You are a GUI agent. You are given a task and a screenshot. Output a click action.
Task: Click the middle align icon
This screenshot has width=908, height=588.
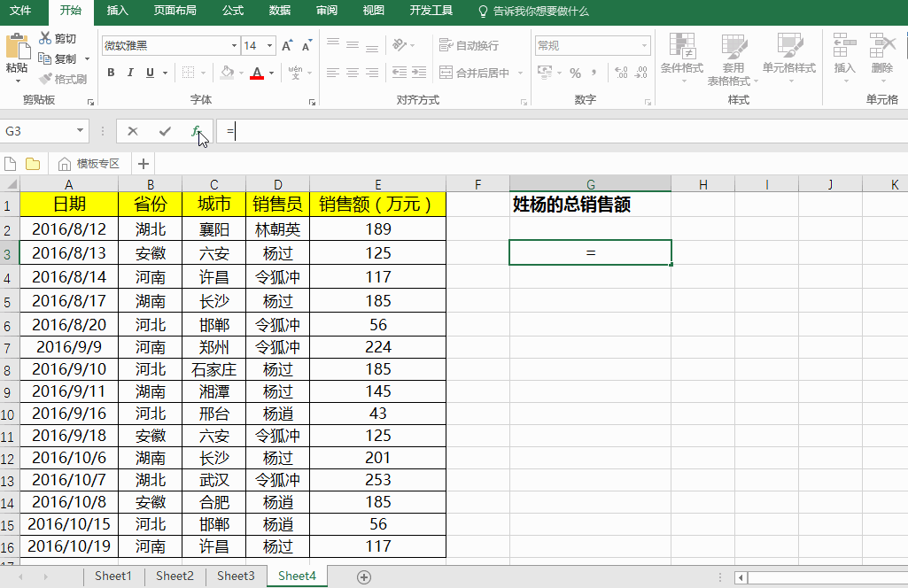coord(353,44)
